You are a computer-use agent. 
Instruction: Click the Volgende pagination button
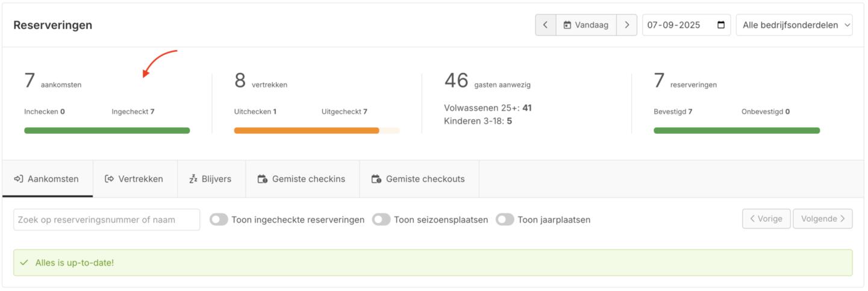[x=822, y=219]
